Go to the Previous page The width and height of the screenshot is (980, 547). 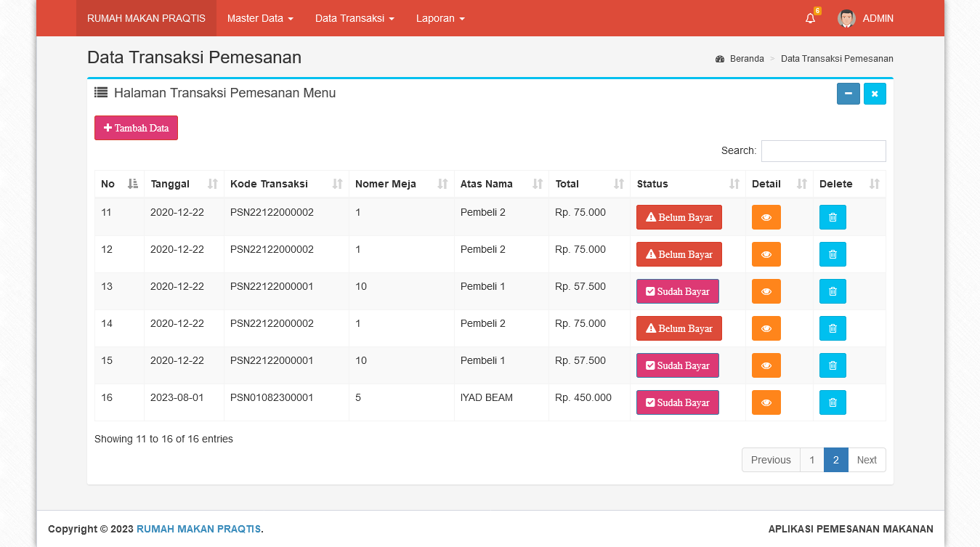(770, 460)
